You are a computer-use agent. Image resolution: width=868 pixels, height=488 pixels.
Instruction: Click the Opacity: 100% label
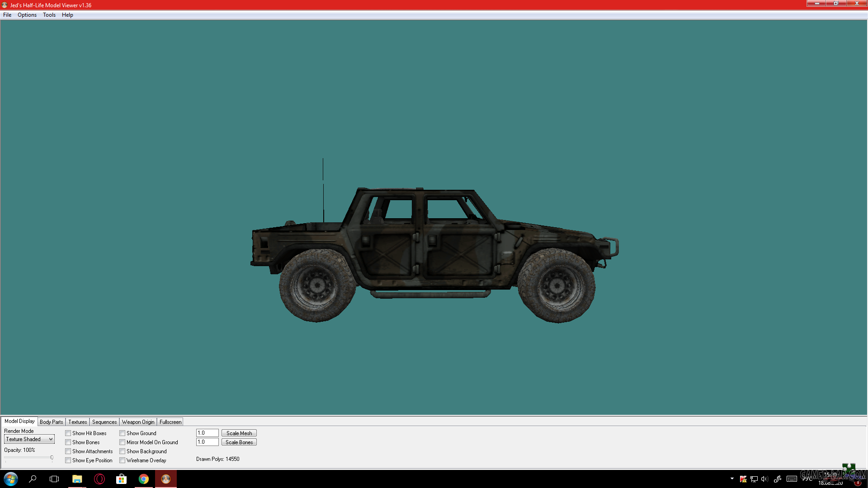coord(19,450)
